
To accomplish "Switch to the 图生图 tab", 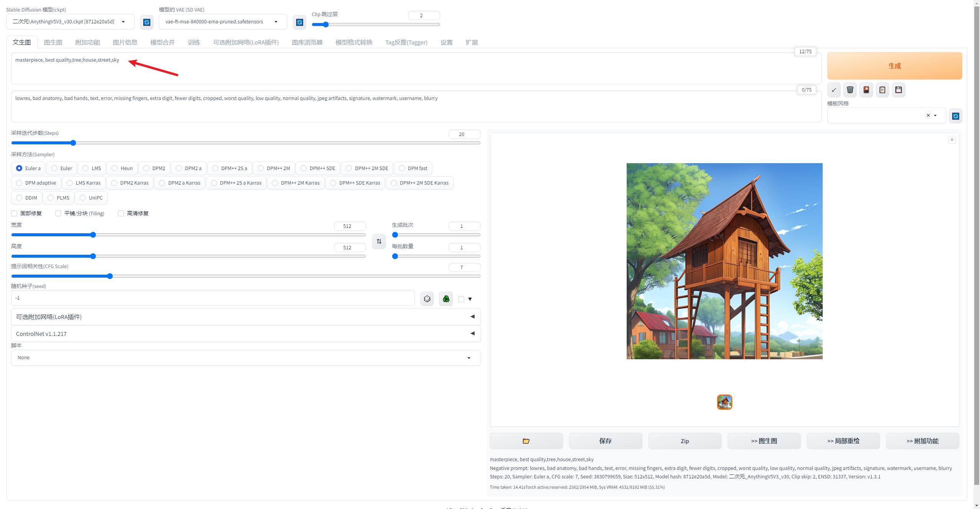I will coord(53,42).
